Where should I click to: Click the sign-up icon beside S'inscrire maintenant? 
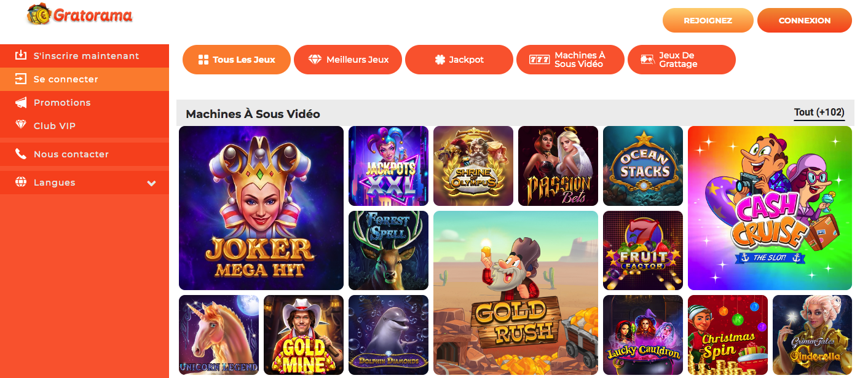(21, 55)
